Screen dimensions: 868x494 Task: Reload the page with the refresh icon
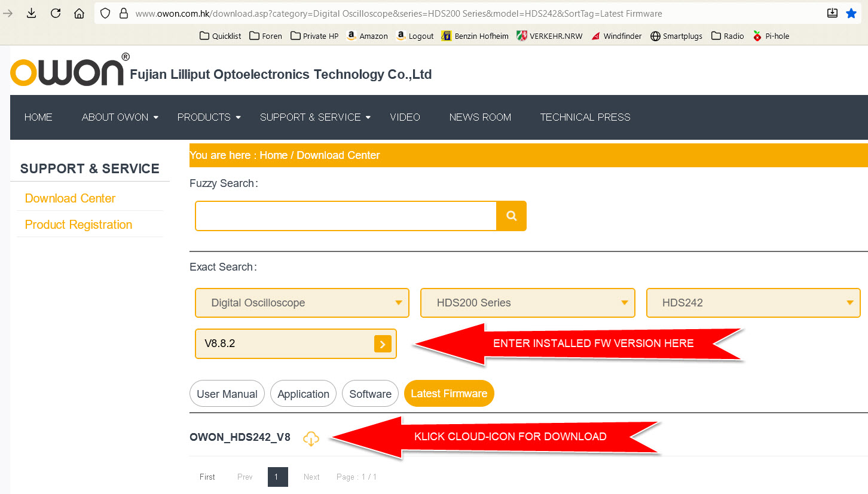(x=56, y=13)
